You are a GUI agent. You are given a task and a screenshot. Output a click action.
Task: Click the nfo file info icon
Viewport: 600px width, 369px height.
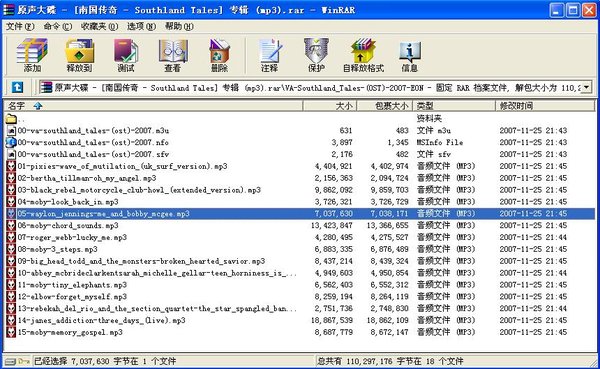[11, 142]
